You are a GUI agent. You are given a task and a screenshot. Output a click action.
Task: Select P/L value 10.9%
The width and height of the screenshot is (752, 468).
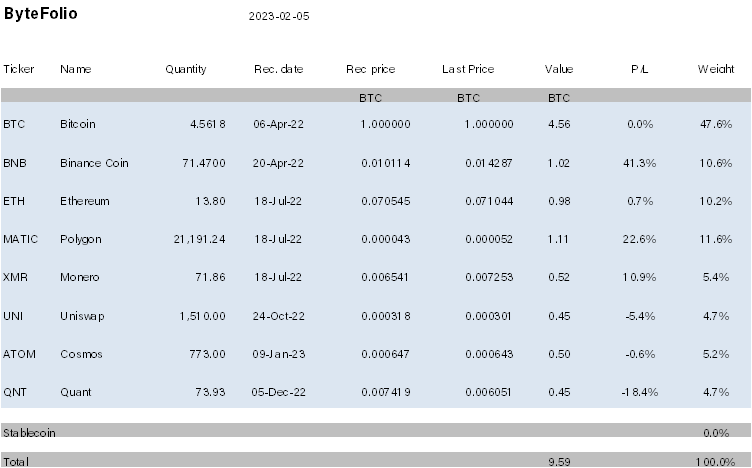click(639, 277)
